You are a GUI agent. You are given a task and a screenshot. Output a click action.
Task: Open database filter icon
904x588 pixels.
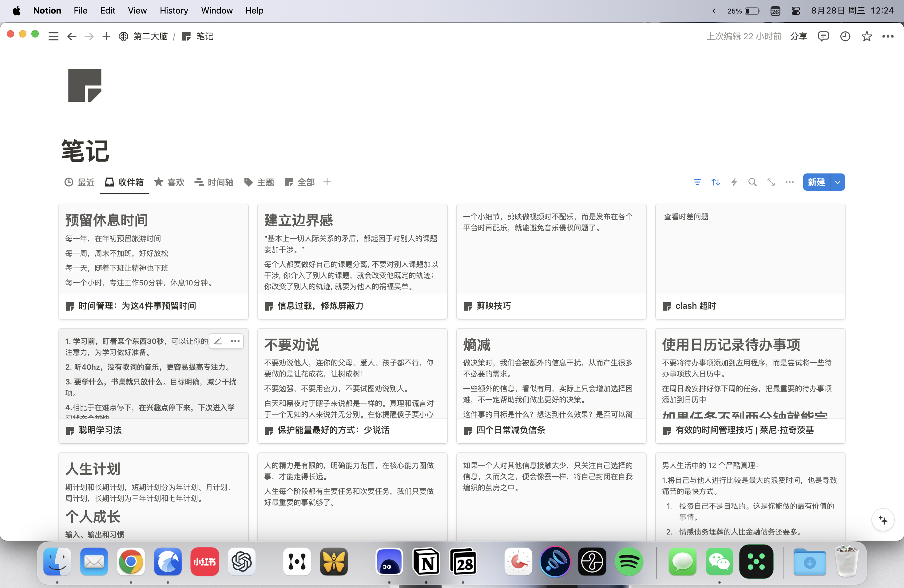[x=697, y=182]
